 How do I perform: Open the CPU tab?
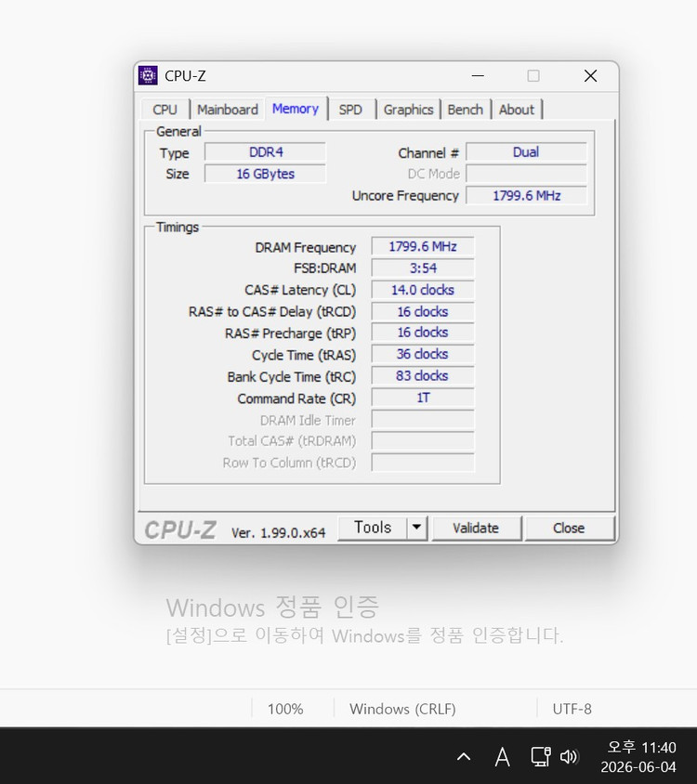click(x=165, y=110)
